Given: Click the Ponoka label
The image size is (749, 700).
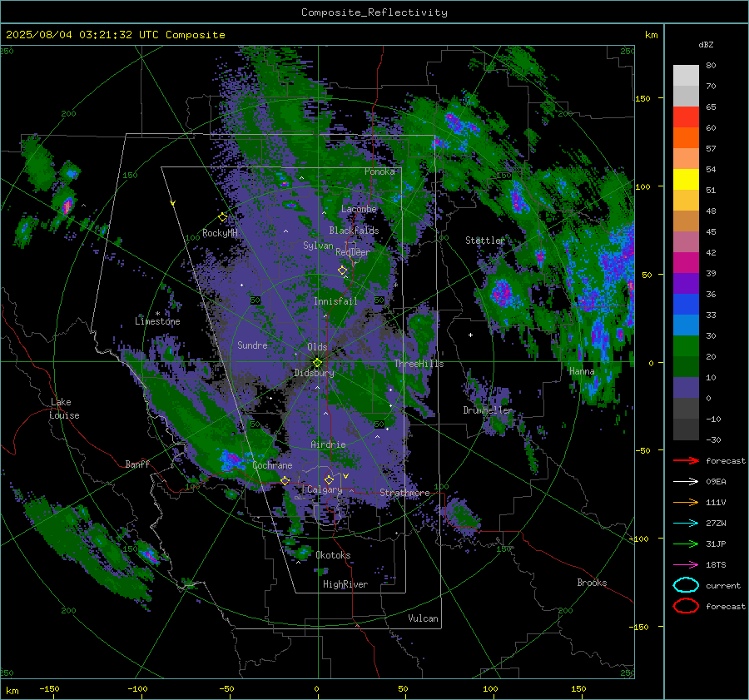Looking at the screenshot, I should 379,171.
